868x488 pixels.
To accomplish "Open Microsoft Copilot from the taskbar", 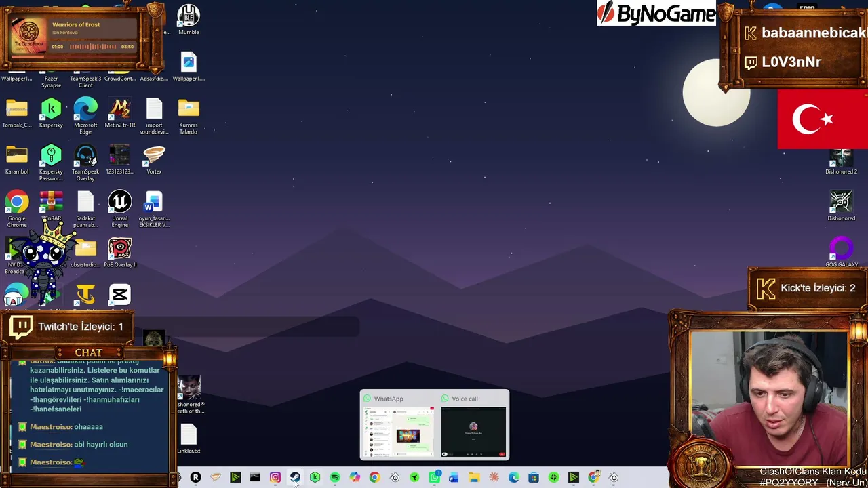I will coord(355,478).
